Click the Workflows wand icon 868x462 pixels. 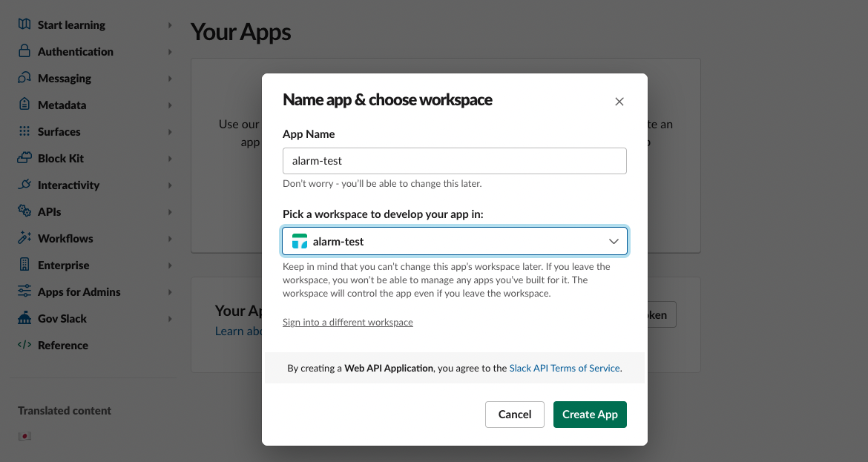(24, 237)
